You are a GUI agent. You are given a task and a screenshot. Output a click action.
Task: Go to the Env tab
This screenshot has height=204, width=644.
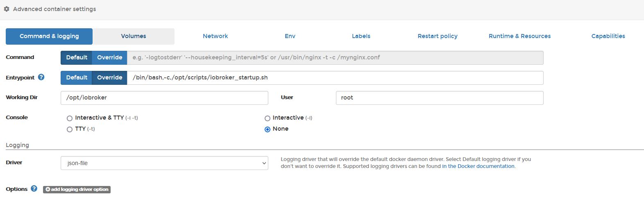pos(290,36)
